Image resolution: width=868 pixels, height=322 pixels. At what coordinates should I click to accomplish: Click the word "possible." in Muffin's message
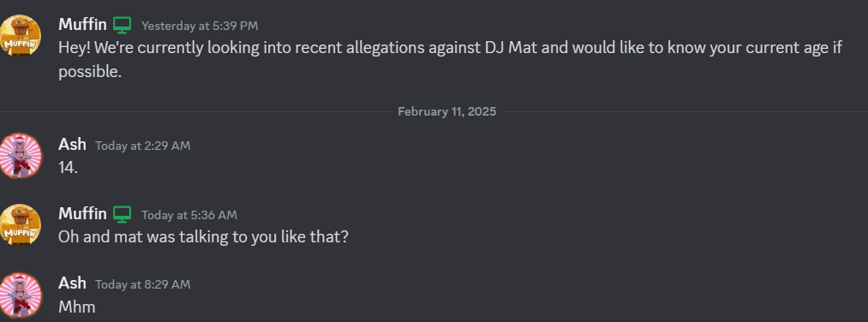click(90, 72)
